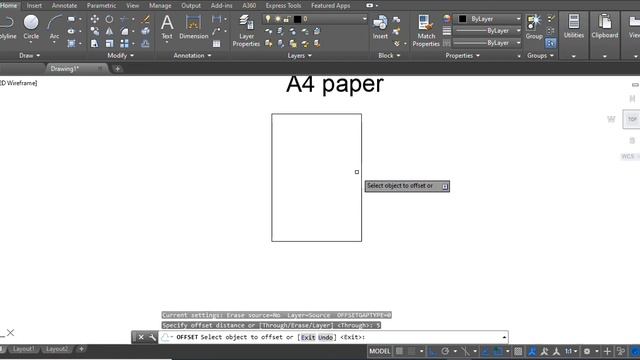Image resolution: width=640 pixels, height=360 pixels.
Task: Select the Offset tool in Modify panel
Action: coord(145,43)
